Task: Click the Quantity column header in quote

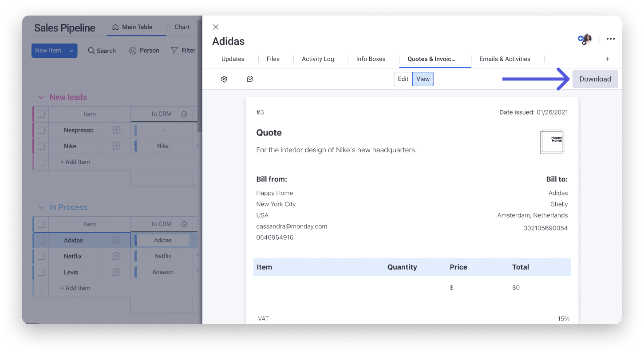Action: pyautogui.click(x=402, y=267)
